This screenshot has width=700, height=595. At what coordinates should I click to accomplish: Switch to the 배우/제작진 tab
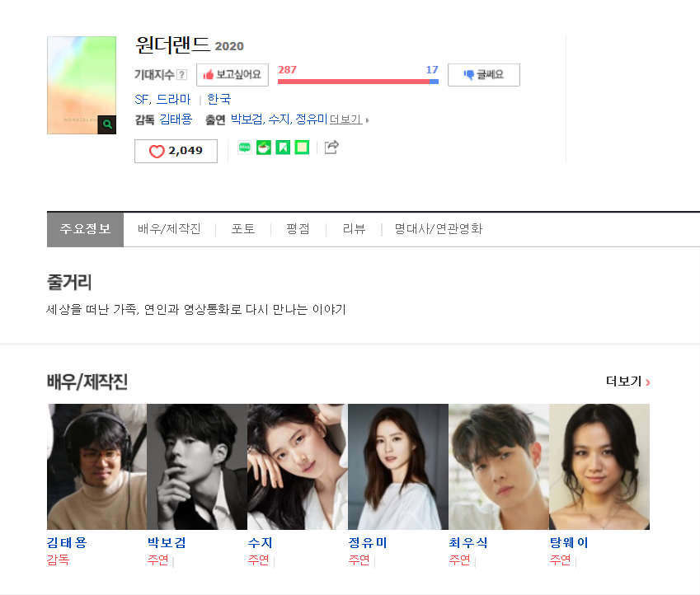[169, 229]
